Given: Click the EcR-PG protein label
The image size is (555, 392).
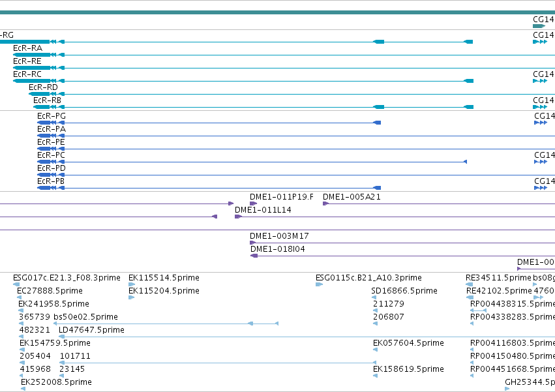Looking at the screenshot, I should point(52,116).
